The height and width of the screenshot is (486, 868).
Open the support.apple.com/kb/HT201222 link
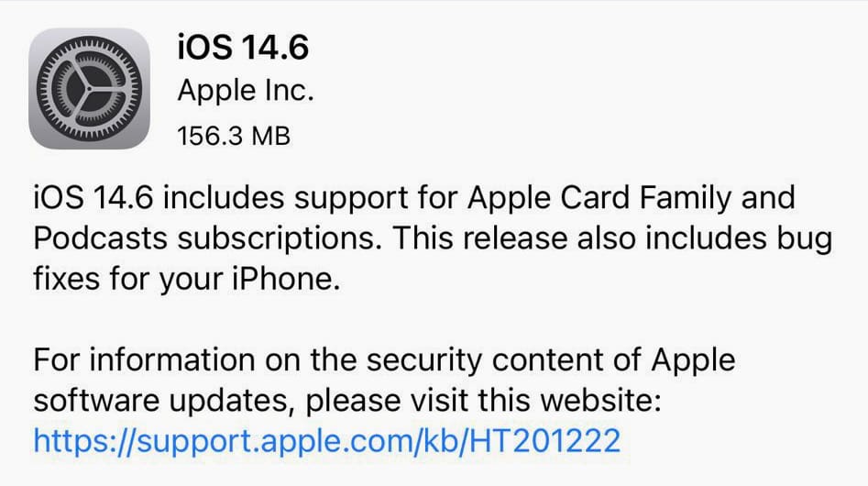(326, 441)
